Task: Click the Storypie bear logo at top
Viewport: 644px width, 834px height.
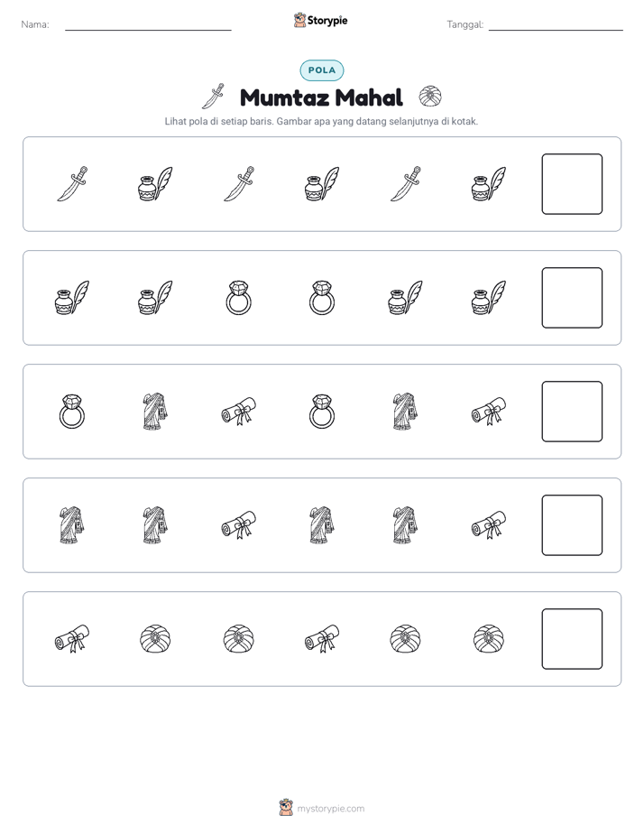Action: pyautogui.click(x=299, y=21)
